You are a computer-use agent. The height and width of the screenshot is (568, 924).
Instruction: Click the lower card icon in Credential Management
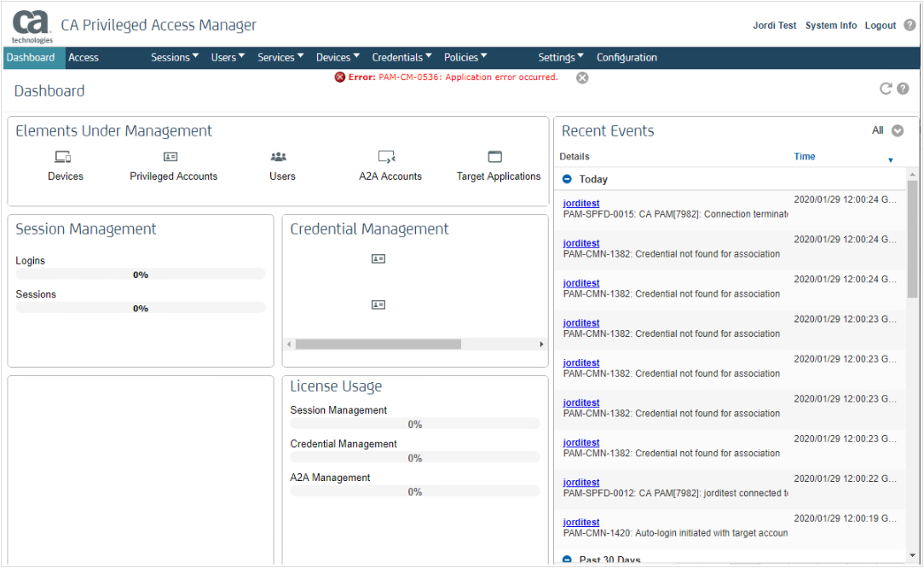[378, 305]
